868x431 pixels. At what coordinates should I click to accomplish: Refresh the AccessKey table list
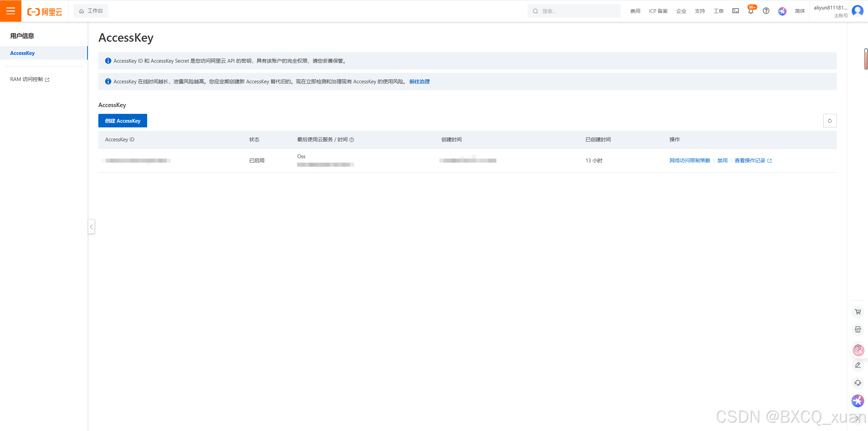tap(830, 121)
